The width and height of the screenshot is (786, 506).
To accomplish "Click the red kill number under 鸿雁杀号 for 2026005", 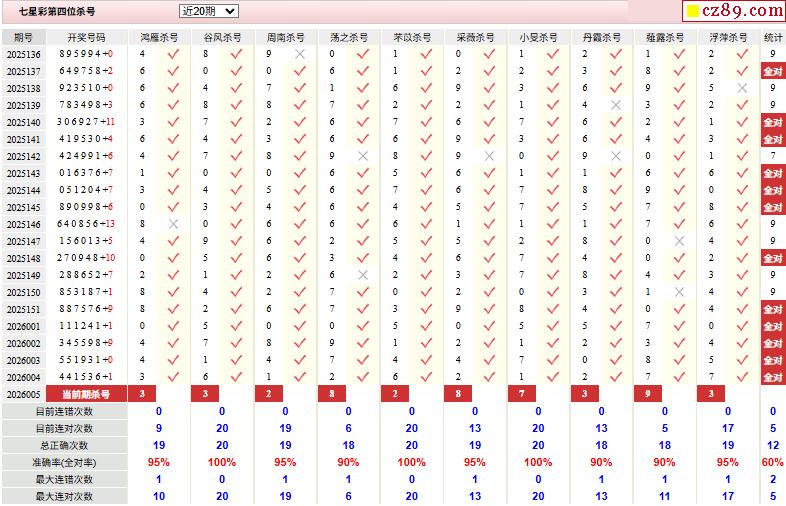I will (142, 394).
